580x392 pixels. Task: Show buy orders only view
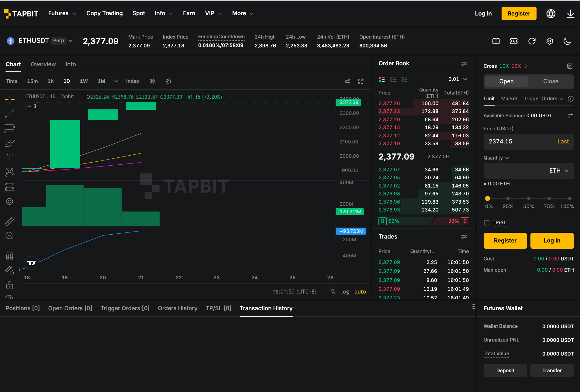click(404, 79)
